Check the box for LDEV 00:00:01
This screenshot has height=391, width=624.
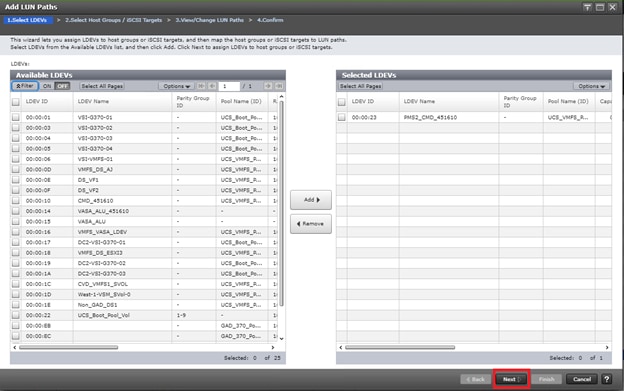click(x=16, y=117)
